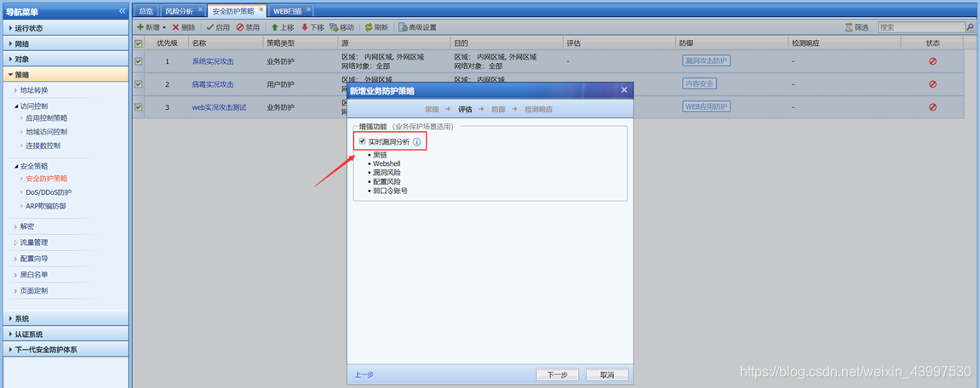Toggle checkbox for row web实况攻击测试

pos(139,107)
